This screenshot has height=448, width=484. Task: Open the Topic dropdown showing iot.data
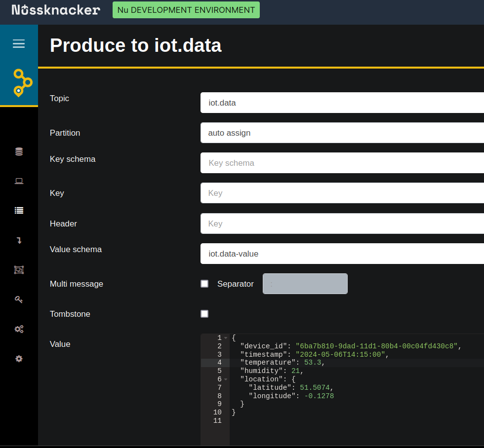pyautogui.click(x=342, y=103)
